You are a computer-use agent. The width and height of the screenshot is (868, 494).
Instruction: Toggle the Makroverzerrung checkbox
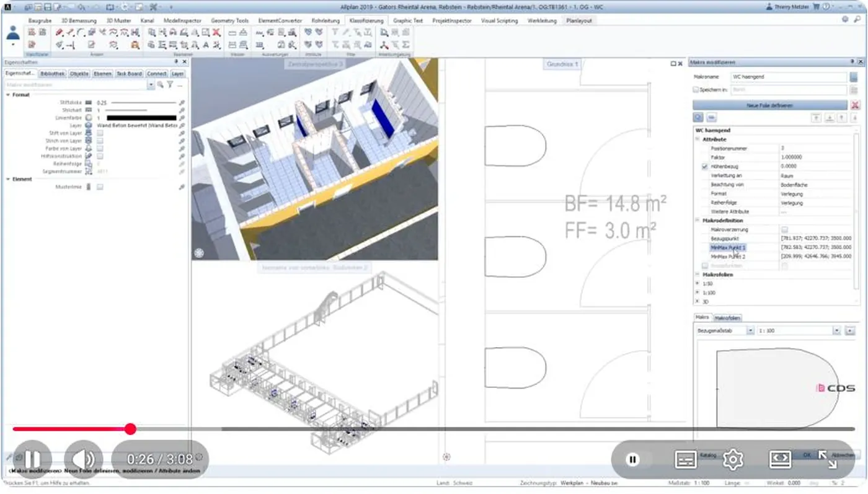click(x=784, y=230)
